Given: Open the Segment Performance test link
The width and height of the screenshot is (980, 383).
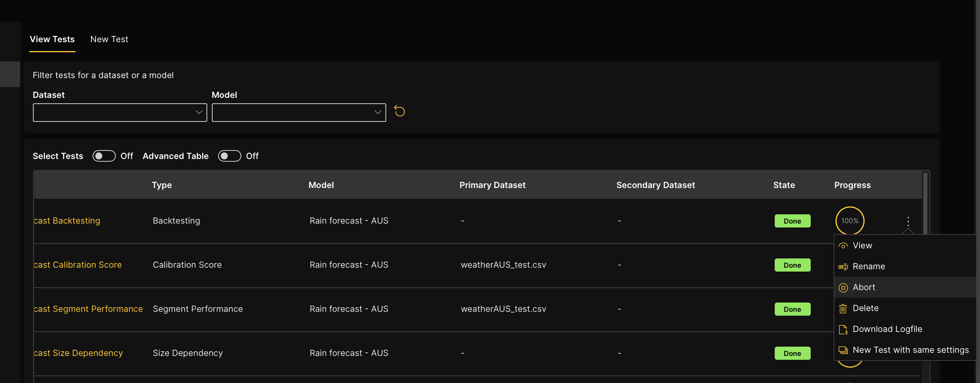Looking at the screenshot, I should [x=88, y=309].
